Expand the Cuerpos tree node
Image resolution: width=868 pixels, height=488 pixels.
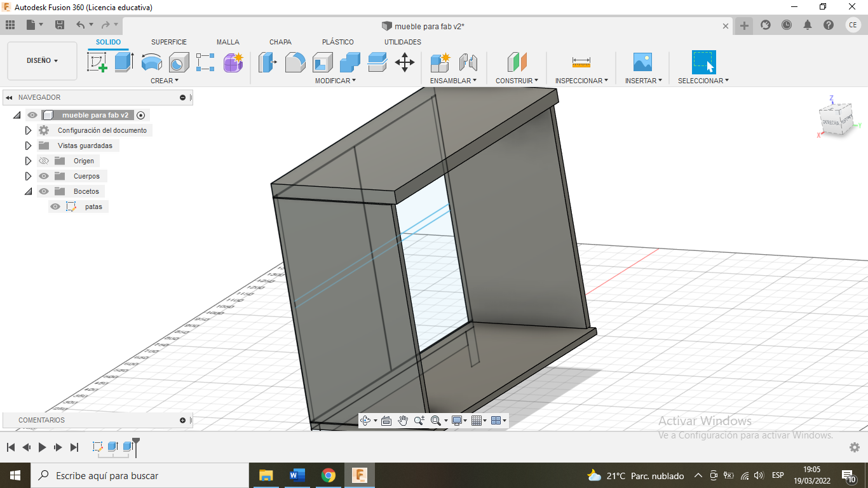[x=28, y=176]
